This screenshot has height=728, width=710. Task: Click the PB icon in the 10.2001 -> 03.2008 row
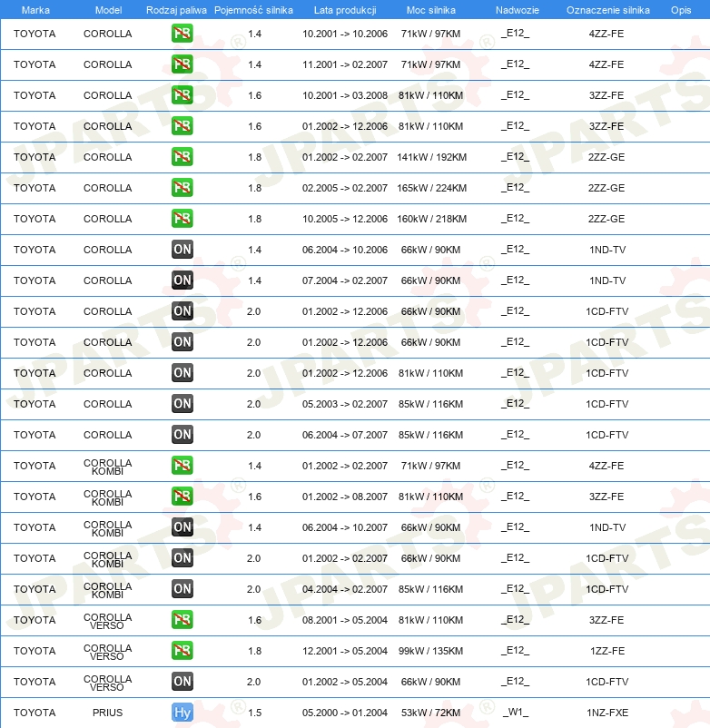point(182,95)
